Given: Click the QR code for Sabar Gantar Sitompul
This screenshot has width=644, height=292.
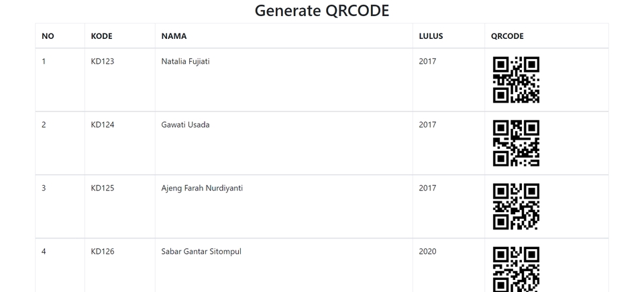Looking at the screenshot, I should [x=516, y=269].
